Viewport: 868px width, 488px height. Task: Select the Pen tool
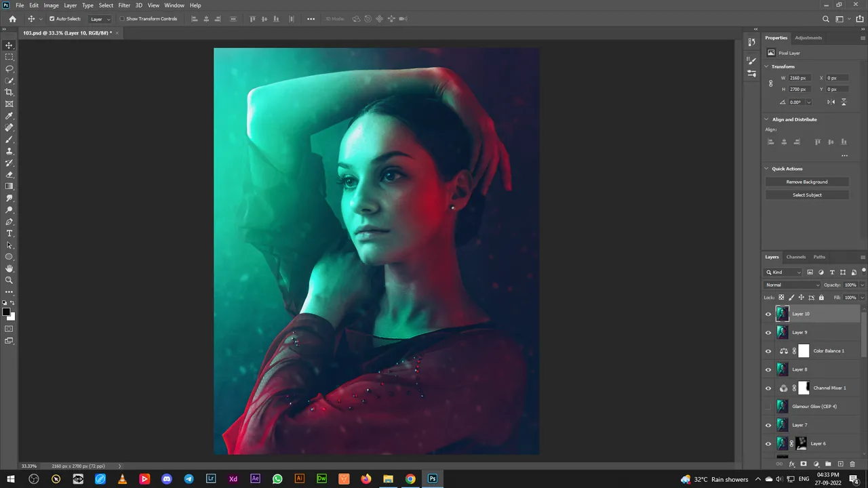point(9,222)
